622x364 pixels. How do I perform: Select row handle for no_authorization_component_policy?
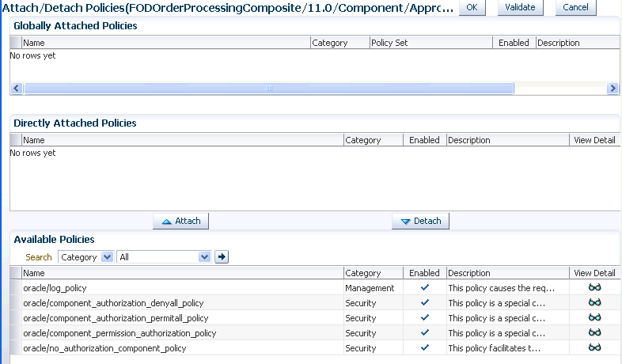point(16,347)
